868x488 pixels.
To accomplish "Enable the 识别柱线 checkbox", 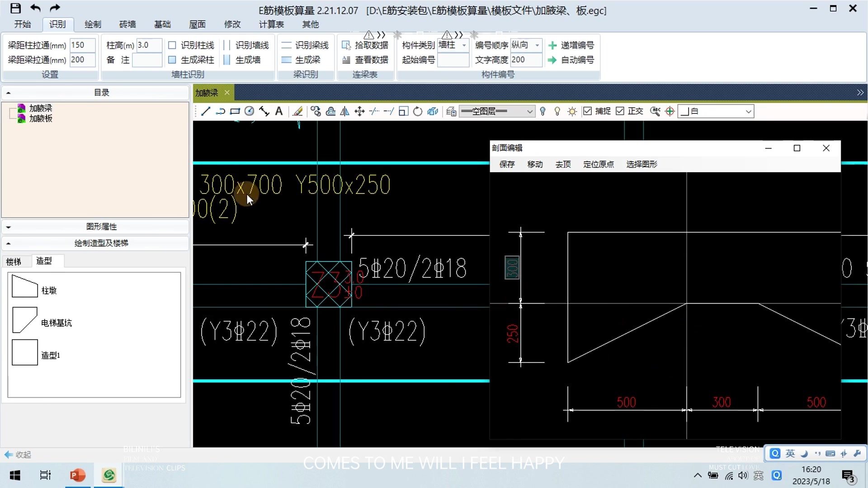I will tap(172, 45).
